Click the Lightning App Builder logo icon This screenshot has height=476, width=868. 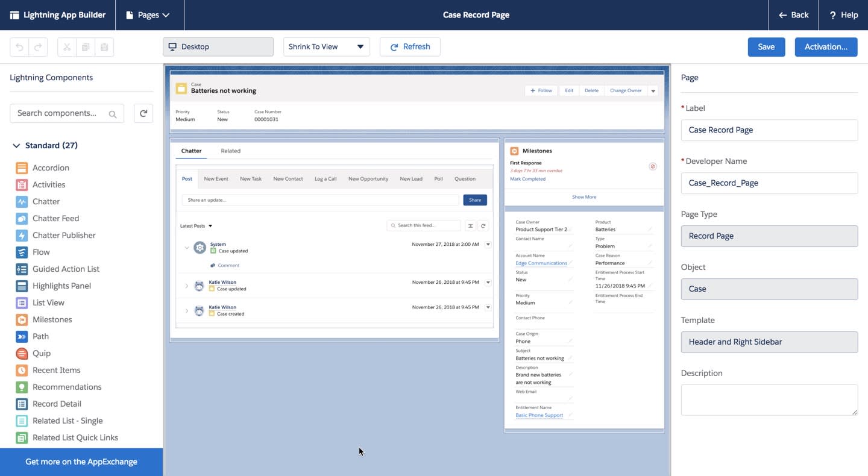14,15
